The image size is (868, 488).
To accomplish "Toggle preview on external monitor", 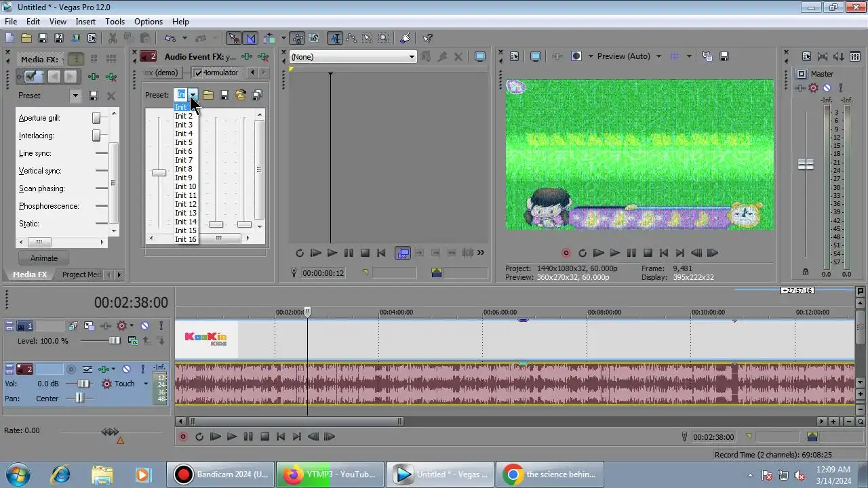I will [x=536, y=56].
